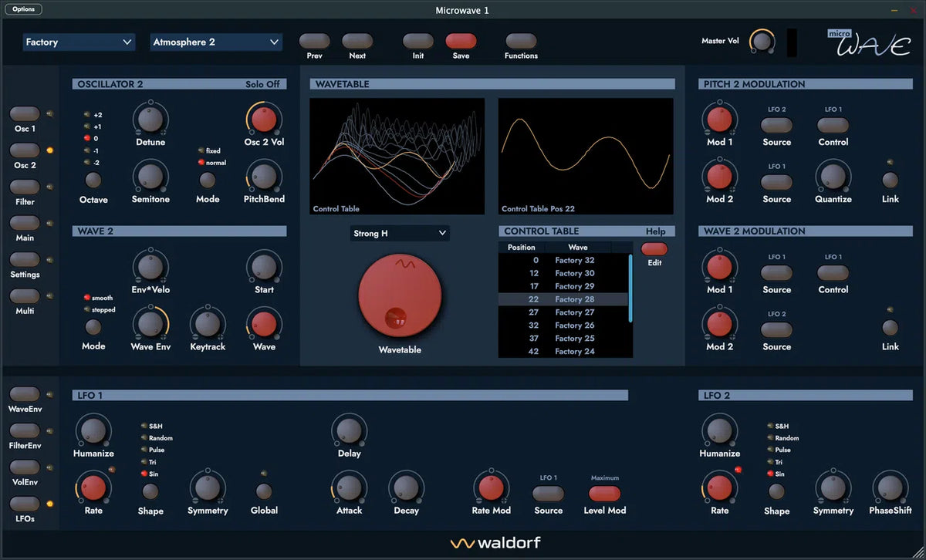This screenshot has width=926, height=560.
Task: Click the LFO 1 Rate knob
Action: [93, 487]
